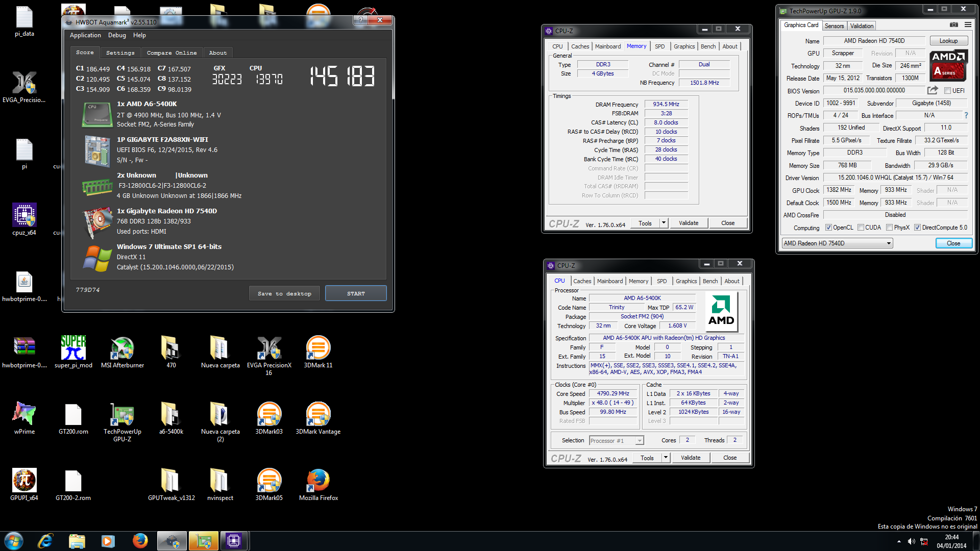
Task: Click START button in Aquamark
Action: coord(356,293)
